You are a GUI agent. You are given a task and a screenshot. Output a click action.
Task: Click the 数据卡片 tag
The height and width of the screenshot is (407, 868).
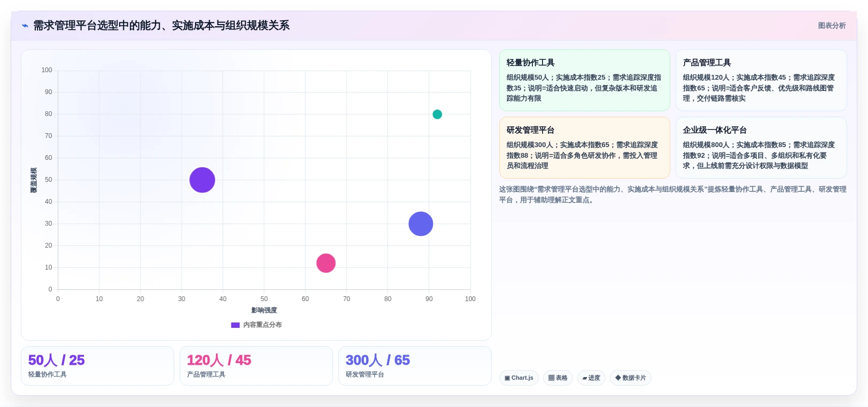pyautogui.click(x=630, y=378)
